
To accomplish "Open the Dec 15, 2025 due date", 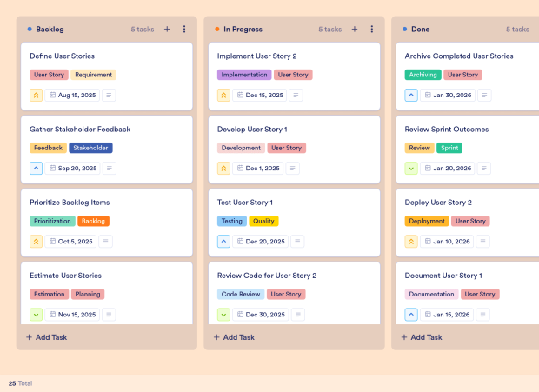I will click(x=260, y=95).
